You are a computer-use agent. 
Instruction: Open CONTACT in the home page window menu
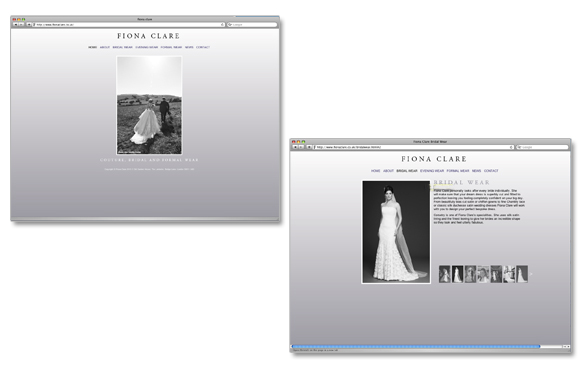pos(203,47)
